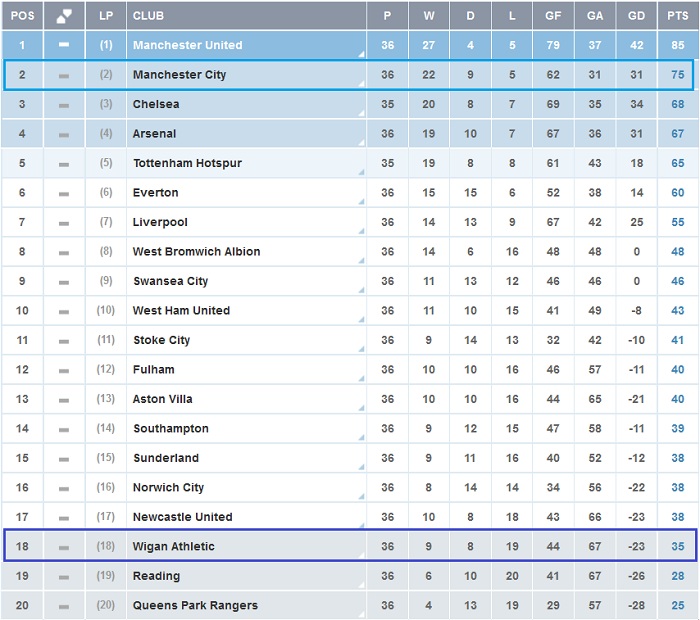Select the Reading table row
Viewport: 700px width, 620px height.
click(x=348, y=576)
